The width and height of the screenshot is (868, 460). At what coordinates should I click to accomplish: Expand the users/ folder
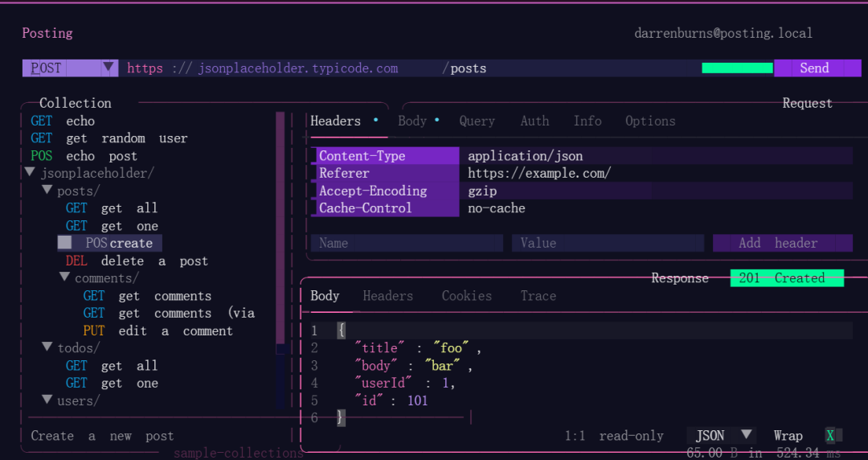pos(72,400)
